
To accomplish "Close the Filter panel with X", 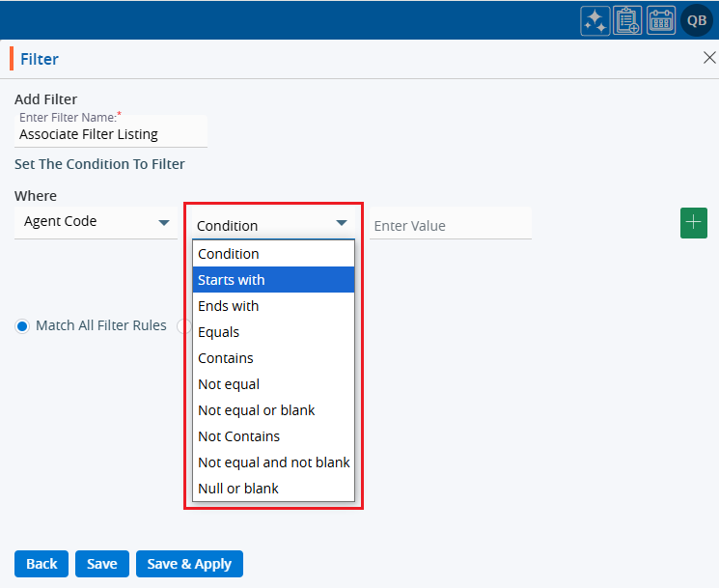I will [708, 58].
